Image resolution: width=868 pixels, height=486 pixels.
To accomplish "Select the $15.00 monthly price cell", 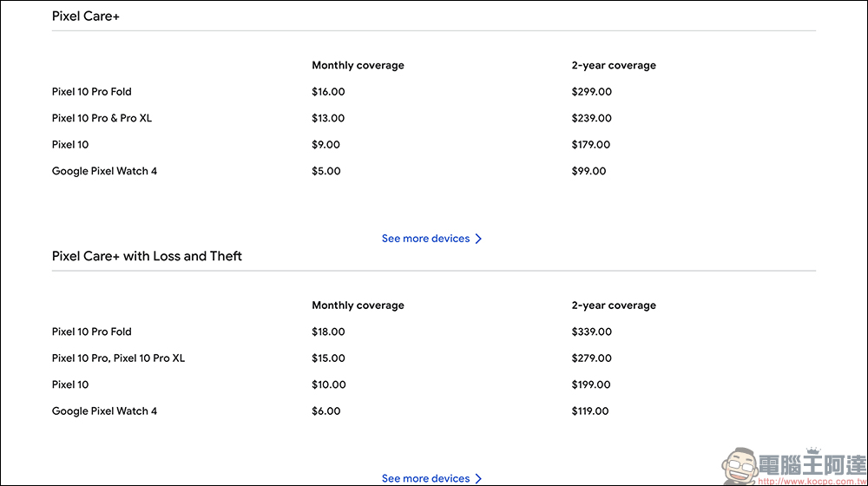I will coord(328,358).
